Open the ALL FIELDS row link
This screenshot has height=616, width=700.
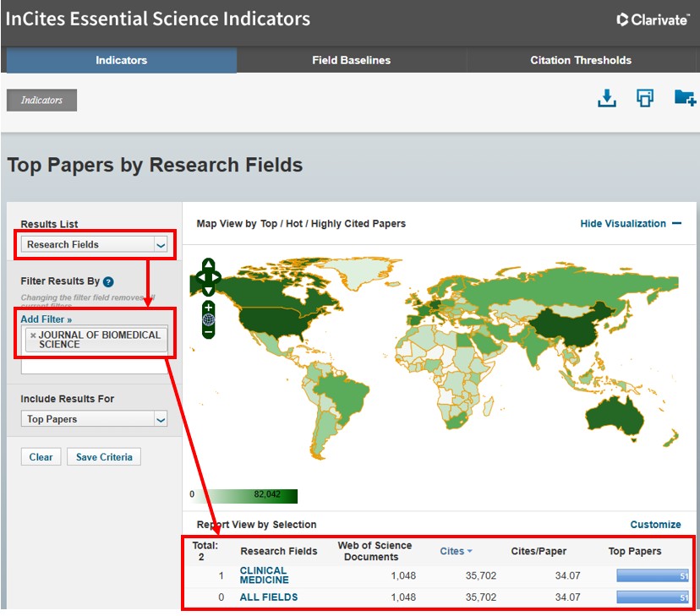269,597
